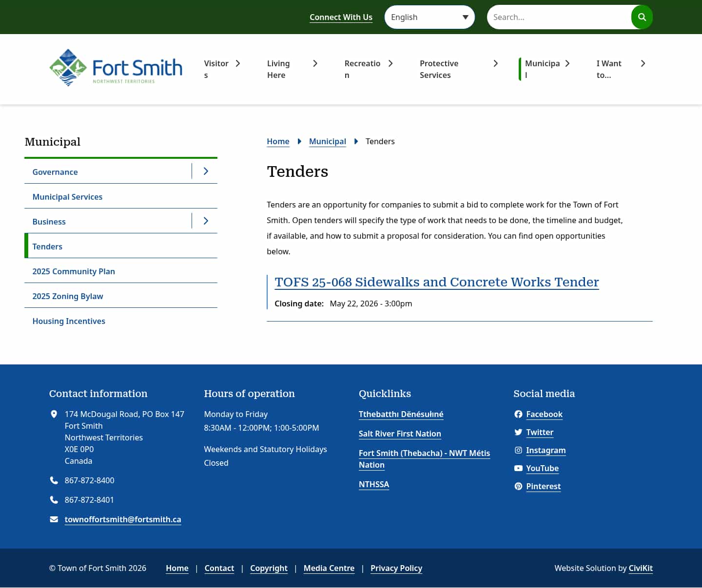Click the map pin address icon
This screenshot has height=588, width=702.
[x=54, y=414]
